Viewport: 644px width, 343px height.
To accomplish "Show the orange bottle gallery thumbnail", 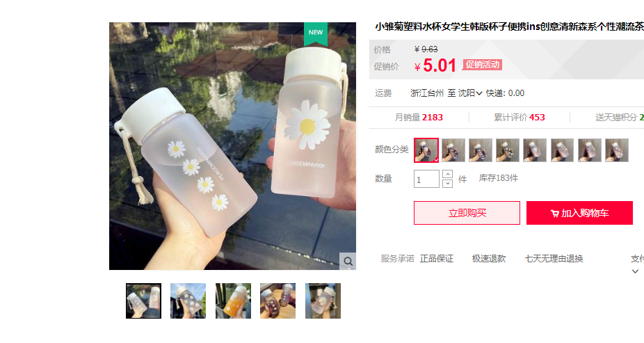I will click(x=233, y=301).
